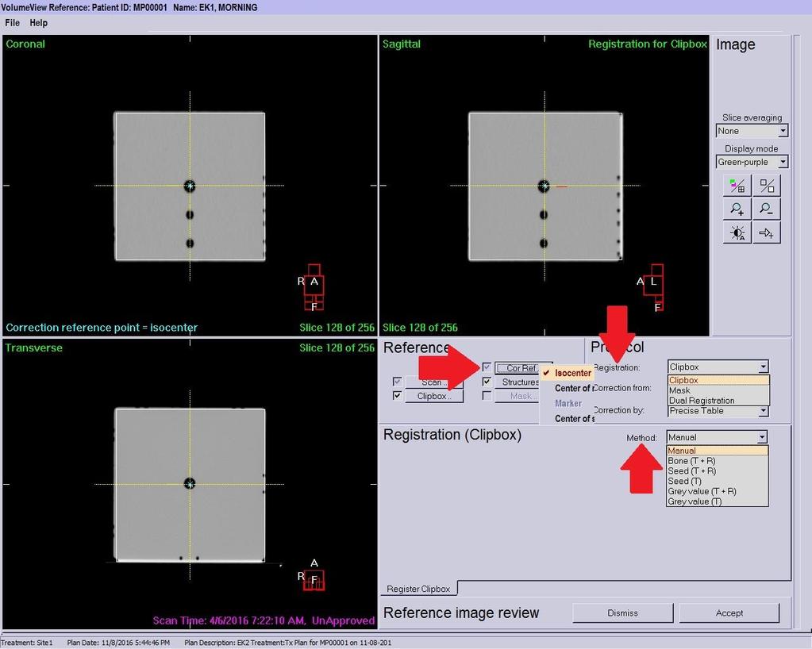Toggle the Structures checkbox
The image size is (812, 649).
(487, 382)
